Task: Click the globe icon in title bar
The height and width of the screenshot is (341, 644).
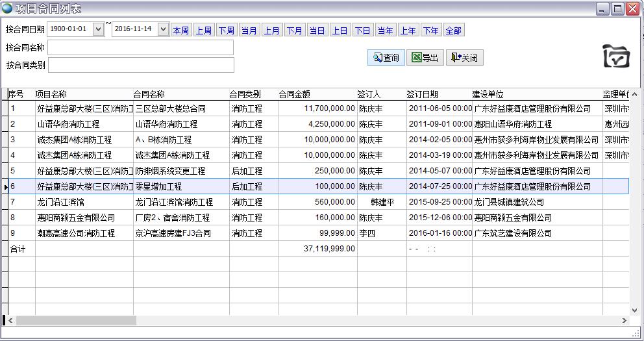Action: 7,8
